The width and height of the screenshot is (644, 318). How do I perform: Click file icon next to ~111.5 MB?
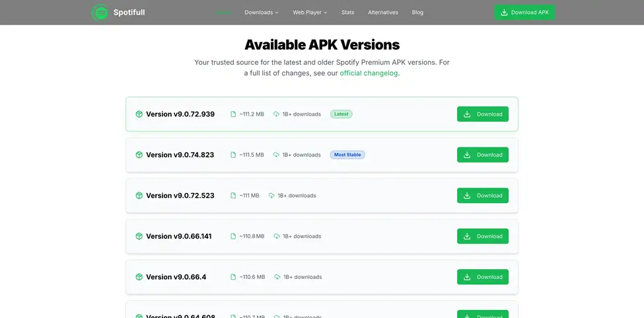[233, 155]
